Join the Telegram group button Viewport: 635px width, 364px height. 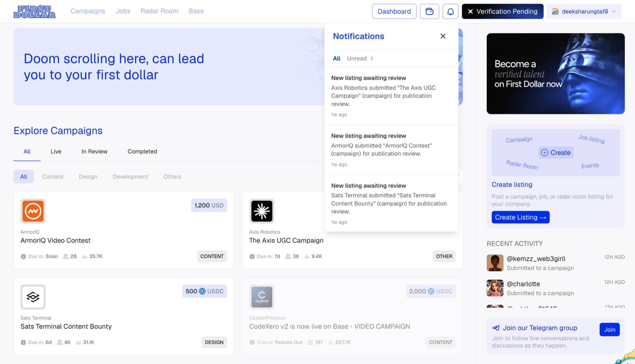point(610,330)
